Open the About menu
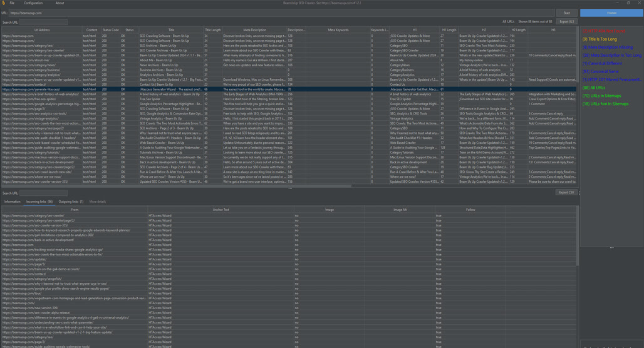Screen dimensions: 644x348 [60, 3]
